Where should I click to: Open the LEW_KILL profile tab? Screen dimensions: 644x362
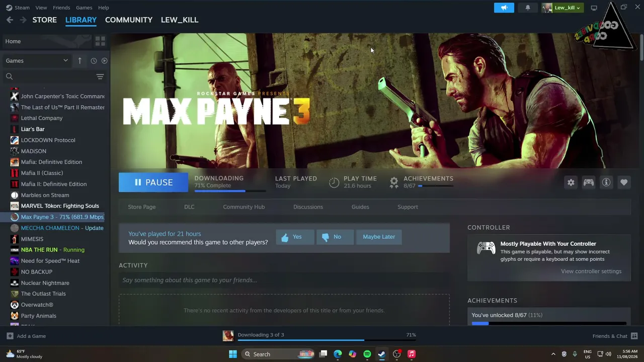tap(180, 20)
